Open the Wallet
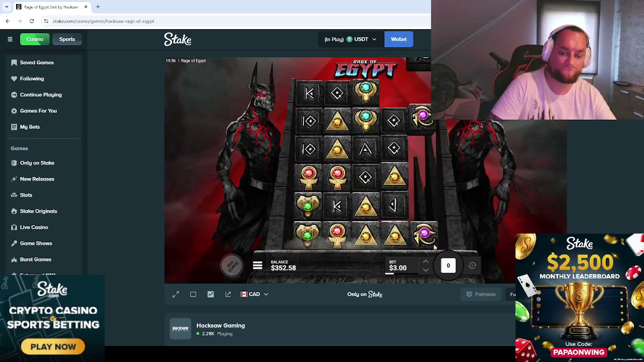 pos(398,39)
